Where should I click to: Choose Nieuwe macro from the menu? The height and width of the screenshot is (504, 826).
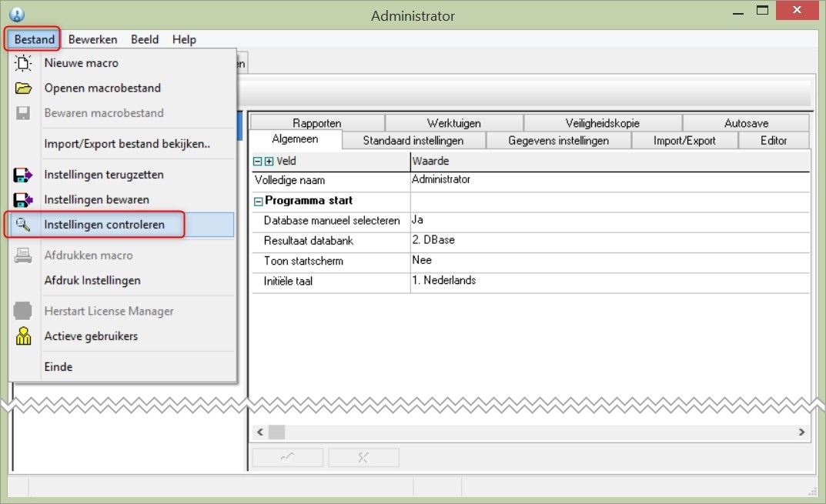click(x=81, y=62)
